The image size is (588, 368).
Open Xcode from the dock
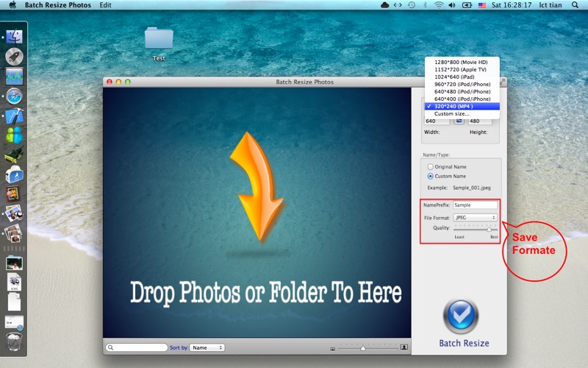pyautogui.click(x=14, y=116)
